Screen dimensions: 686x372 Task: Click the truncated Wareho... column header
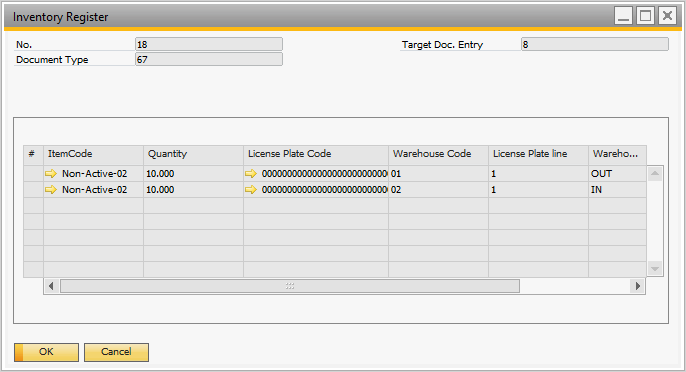(617, 154)
